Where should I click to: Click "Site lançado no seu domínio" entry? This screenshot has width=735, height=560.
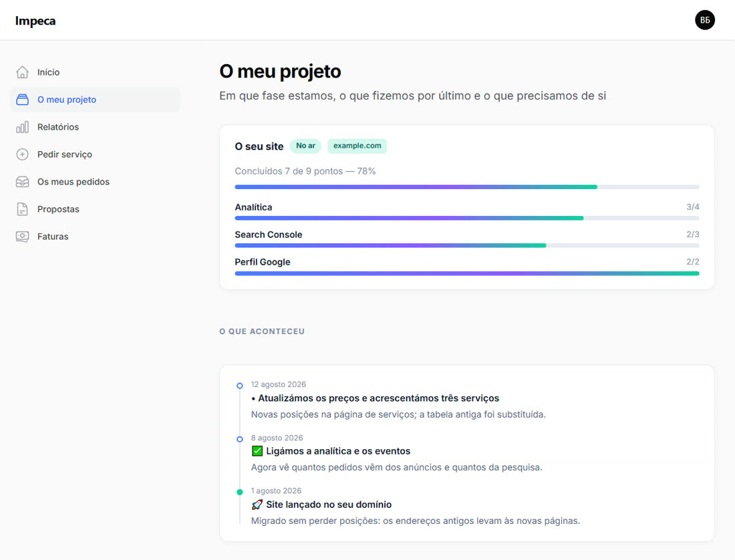pos(329,505)
